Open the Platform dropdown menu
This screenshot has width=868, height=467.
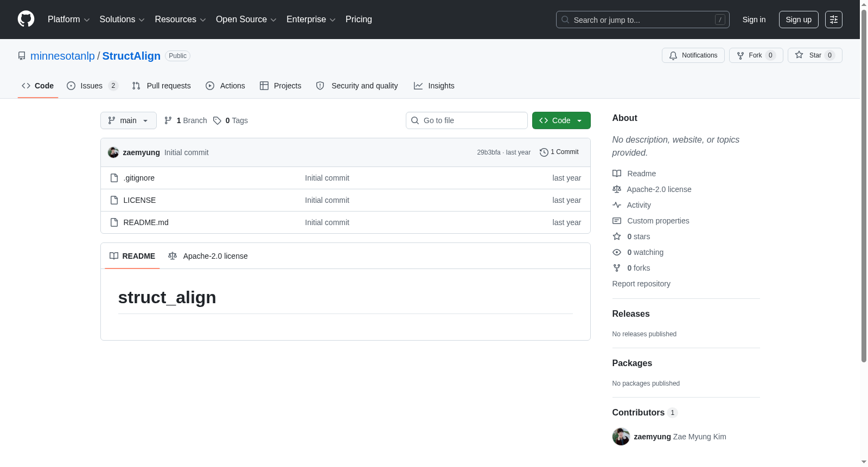click(x=69, y=20)
